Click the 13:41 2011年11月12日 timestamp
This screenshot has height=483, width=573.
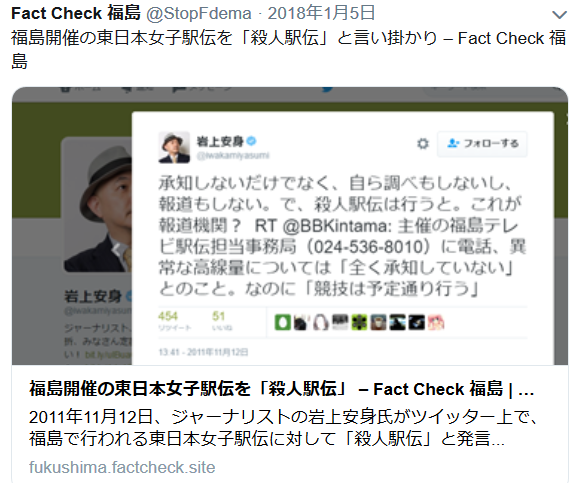point(203,352)
